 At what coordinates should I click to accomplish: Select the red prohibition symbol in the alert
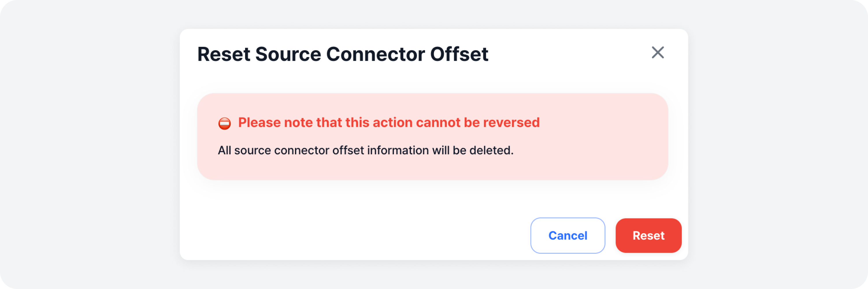tap(225, 123)
